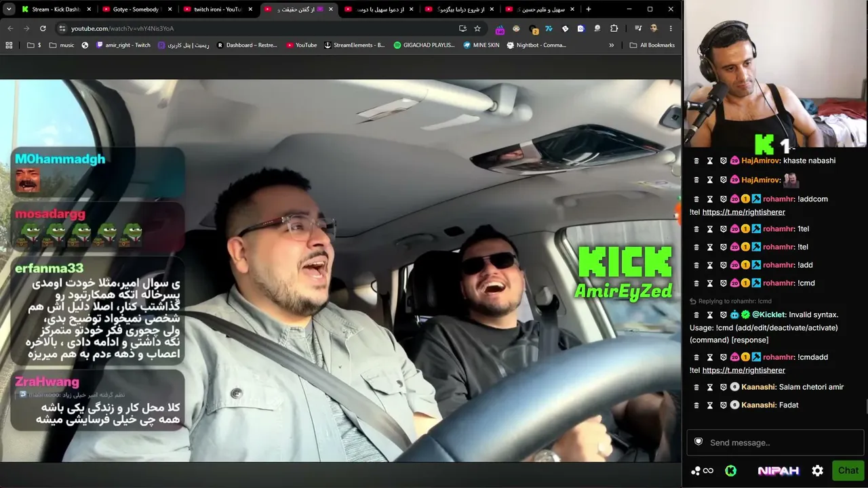
Task: Open the Apps grid in bookmarks bar
Action: tap(9, 45)
